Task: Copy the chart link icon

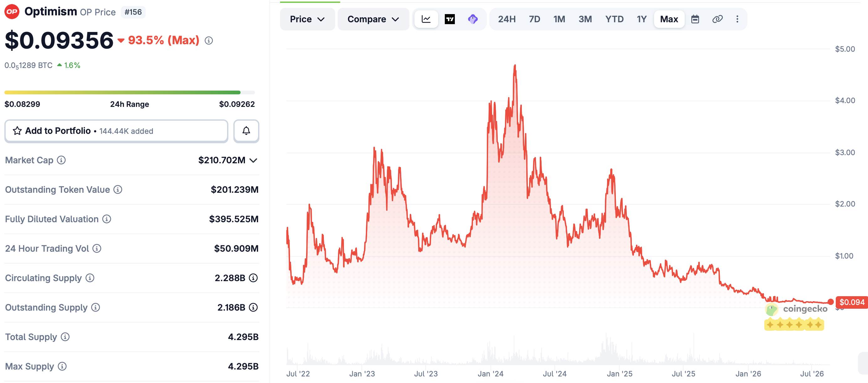Action: 717,19
